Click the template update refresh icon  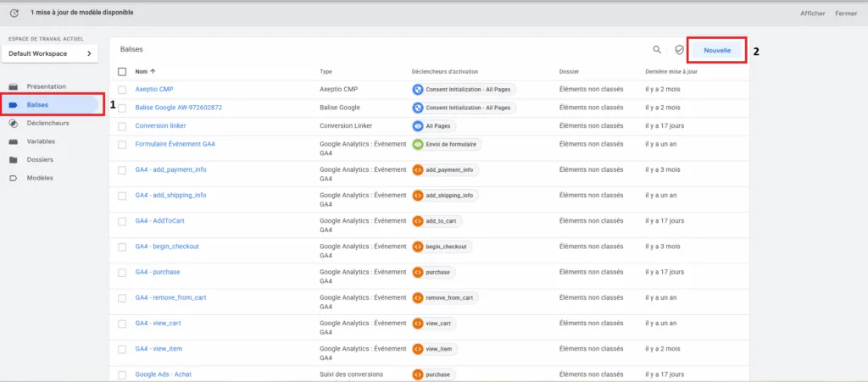click(x=14, y=12)
